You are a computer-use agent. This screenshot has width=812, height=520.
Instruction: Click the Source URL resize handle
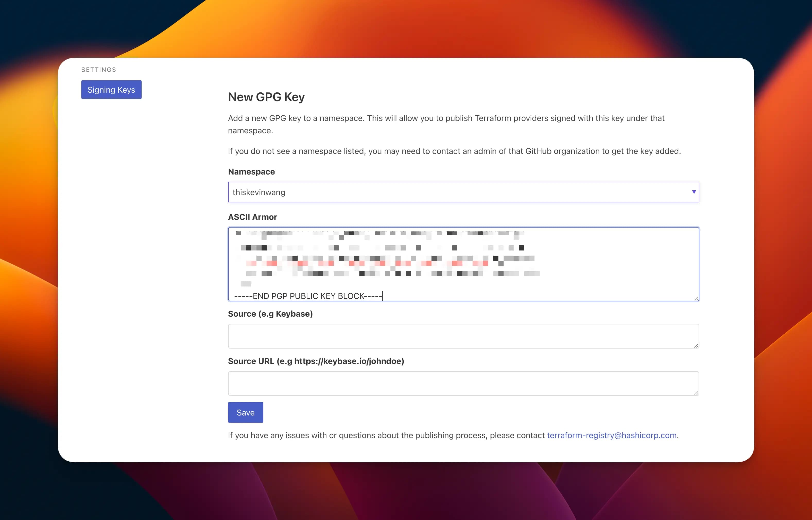coord(696,393)
